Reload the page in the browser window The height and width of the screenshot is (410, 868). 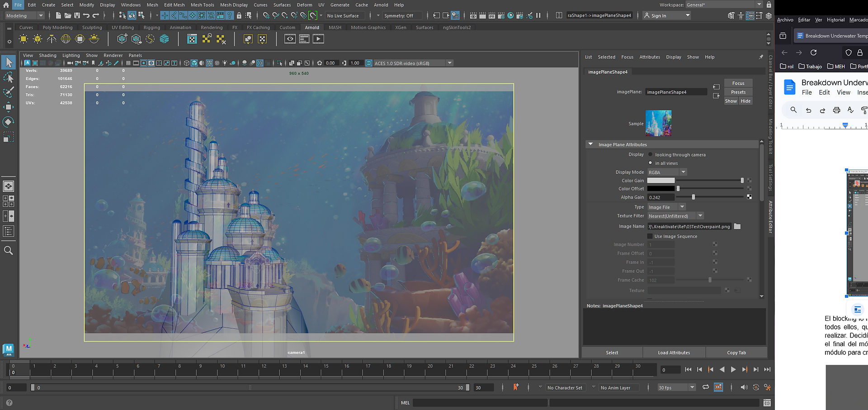click(813, 52)
